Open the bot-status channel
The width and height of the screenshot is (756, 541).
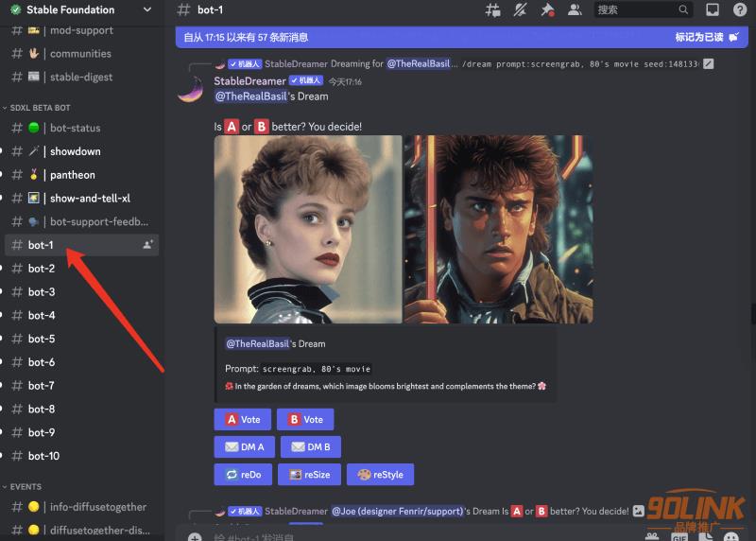click(x=82, y=128)
